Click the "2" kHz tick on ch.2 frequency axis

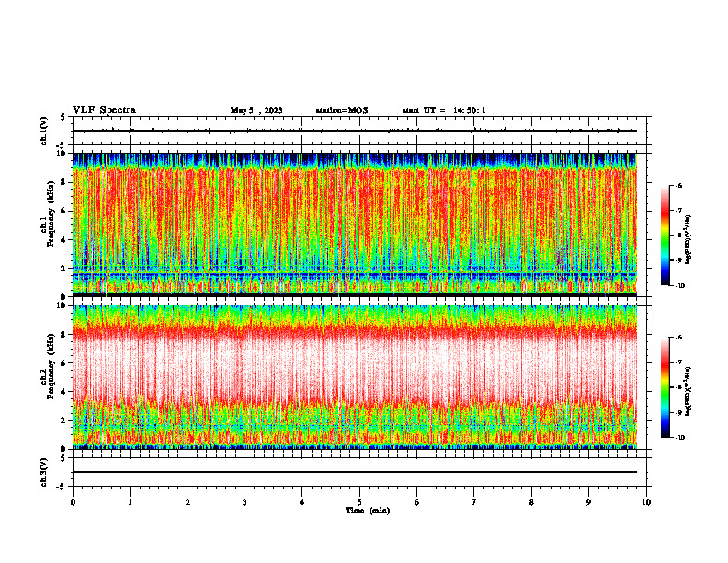click(x=64, y=420)
